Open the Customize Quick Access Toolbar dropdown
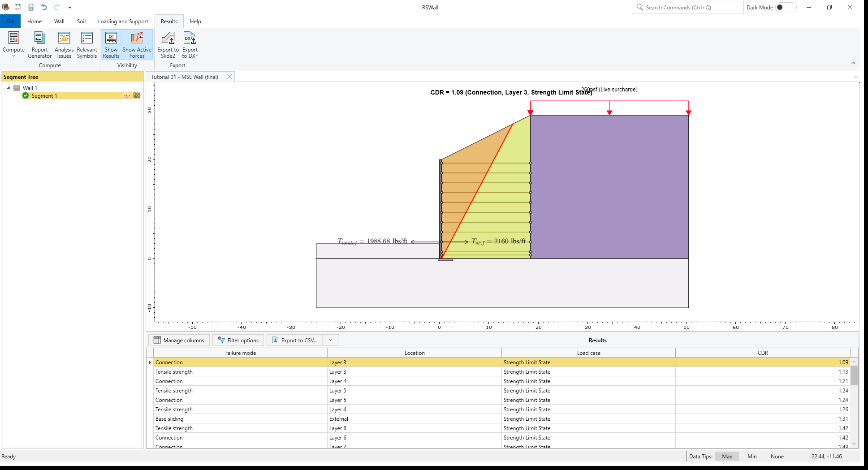 point(70,7)
